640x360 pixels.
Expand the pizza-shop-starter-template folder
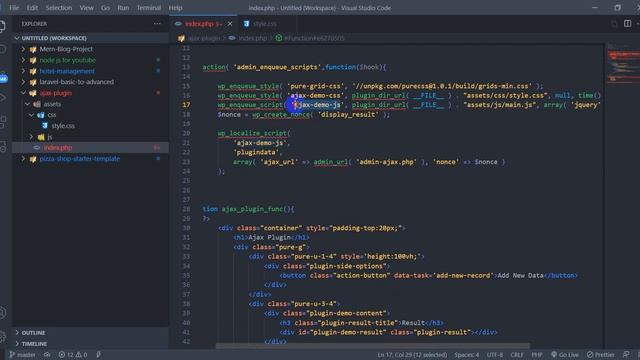tap(23, 159)
